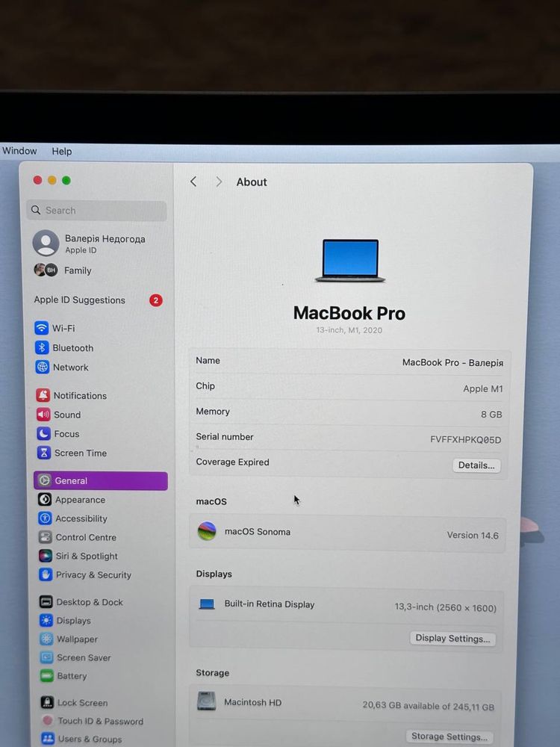Image resolution: width=560 pixels, height=747 pixels.
Task: Open Privacy & Security hand icon
Action: (x=46, y=574)
